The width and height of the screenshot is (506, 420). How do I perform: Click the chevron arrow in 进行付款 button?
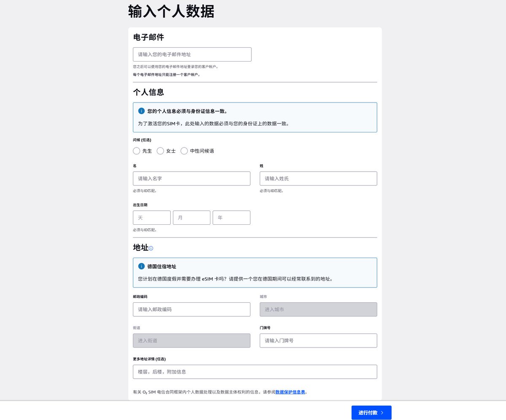point(382,413)
